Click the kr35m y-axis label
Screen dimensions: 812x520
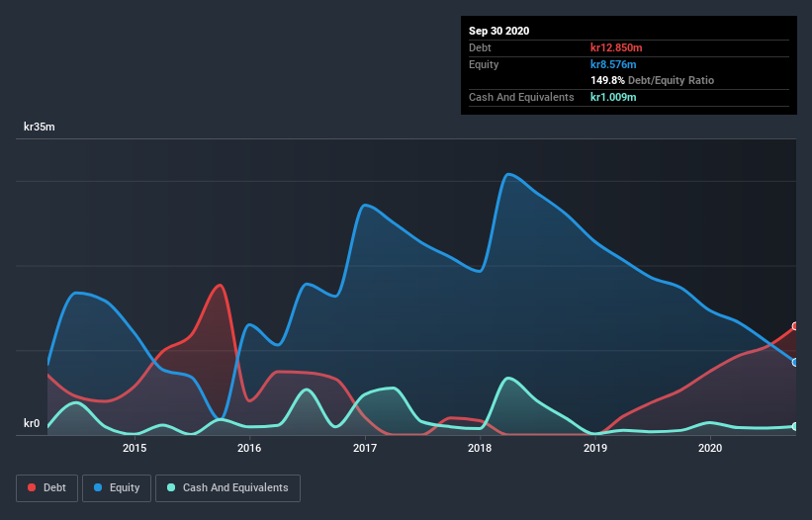click(40, 127)
